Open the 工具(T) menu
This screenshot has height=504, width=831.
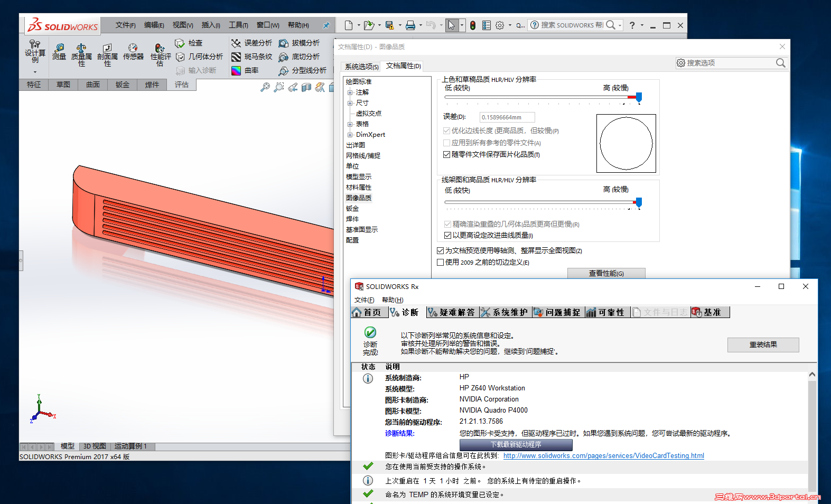tap(238, 25)
